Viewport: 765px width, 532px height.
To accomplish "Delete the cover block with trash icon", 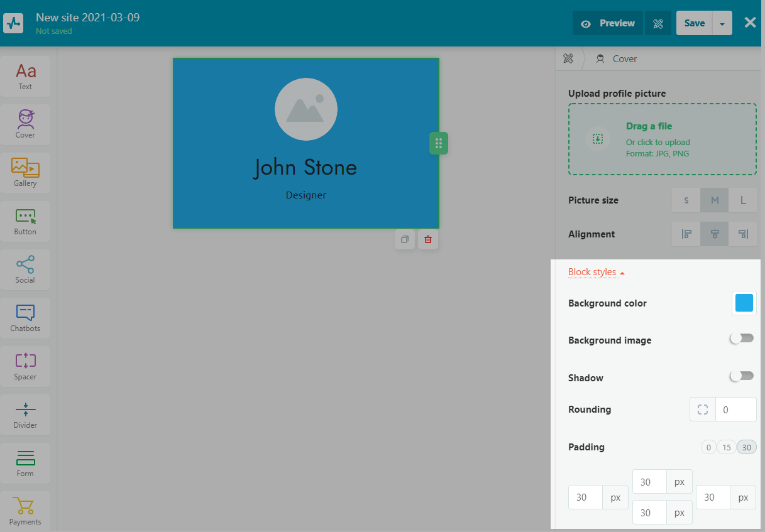I will (428, 239).
